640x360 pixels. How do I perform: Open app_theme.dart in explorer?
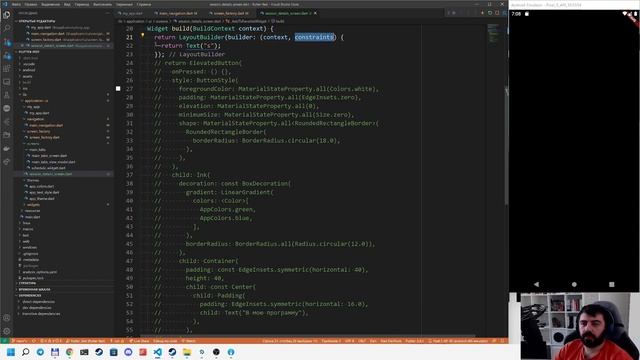click(42, 199)
